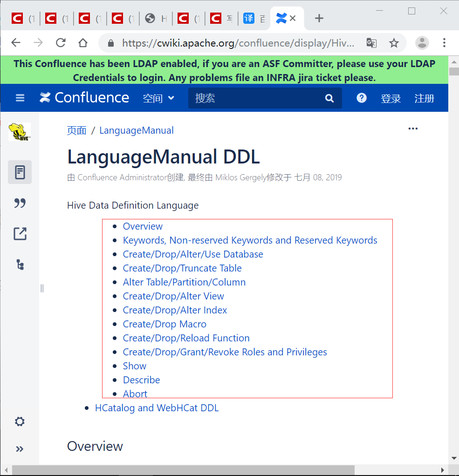Screen dimensions: 459x476
Task: Click the padlock site info icon
Action: pyautogui.click(x=111, y=43)
